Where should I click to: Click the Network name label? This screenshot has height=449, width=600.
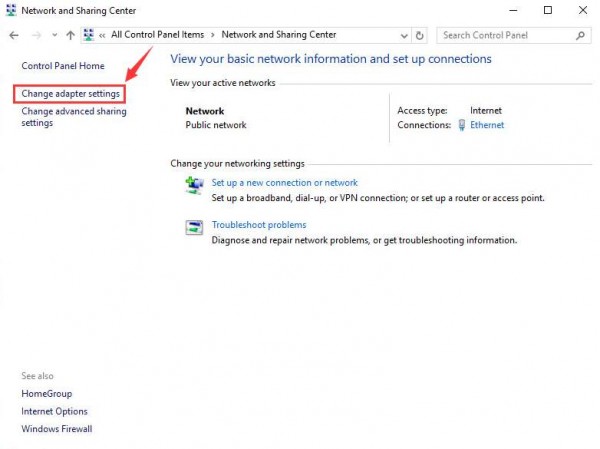[x=205, y=111]
